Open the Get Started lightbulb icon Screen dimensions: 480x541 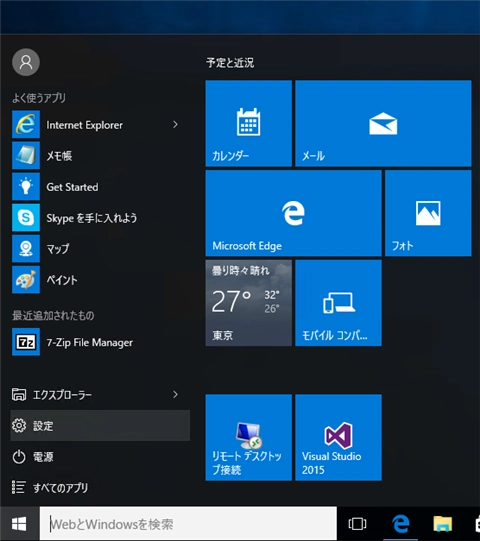tap(26, 187)
